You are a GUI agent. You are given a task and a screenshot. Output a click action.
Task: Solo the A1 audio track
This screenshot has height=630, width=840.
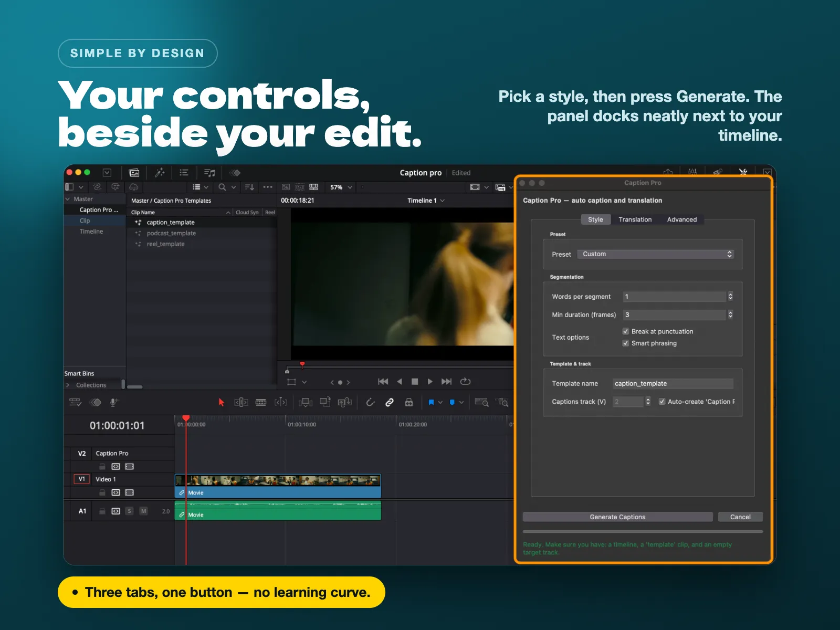point(129,511)
